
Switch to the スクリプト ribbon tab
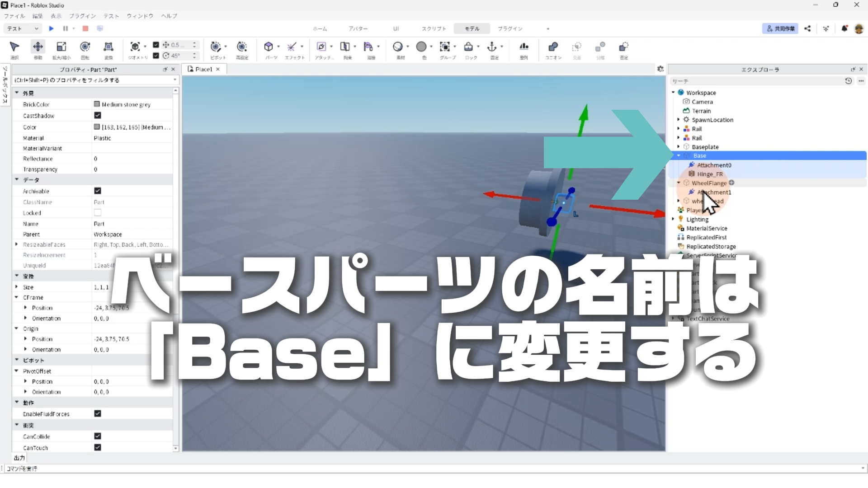pos(434,28)
